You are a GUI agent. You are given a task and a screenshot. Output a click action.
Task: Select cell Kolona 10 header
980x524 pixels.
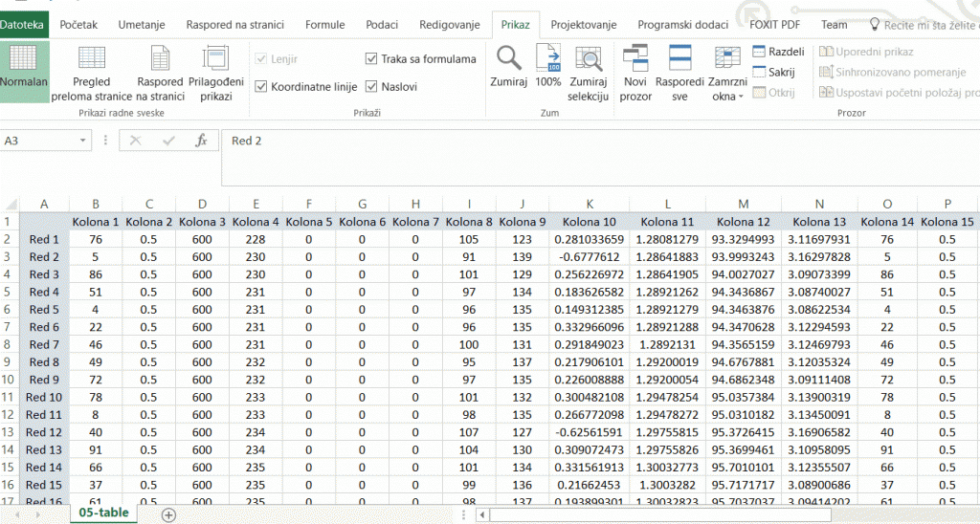tap(590, 222)
